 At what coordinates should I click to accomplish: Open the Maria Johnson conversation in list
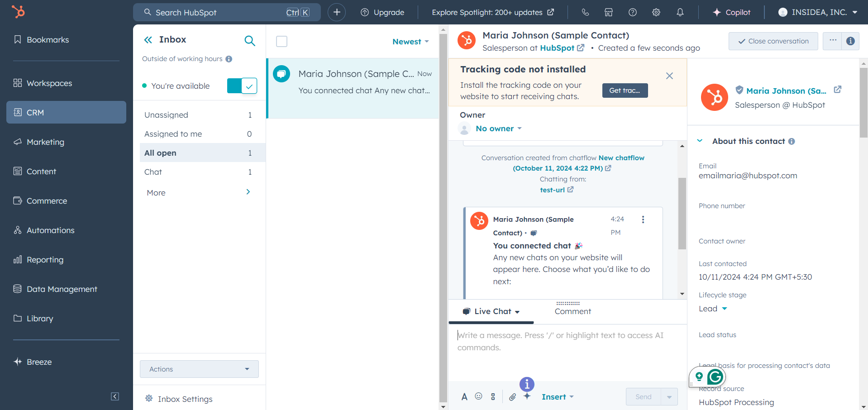pyautogui.click(x=353, y=88)
